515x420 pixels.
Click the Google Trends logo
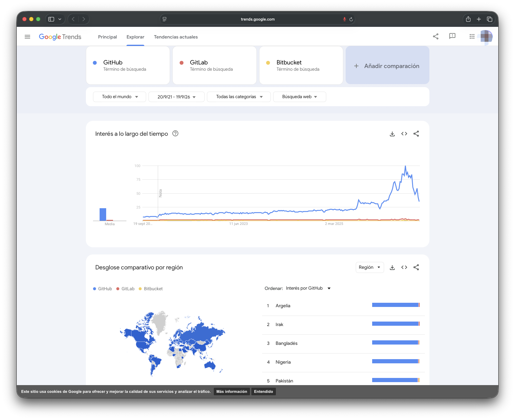click(x=60, y=37)
